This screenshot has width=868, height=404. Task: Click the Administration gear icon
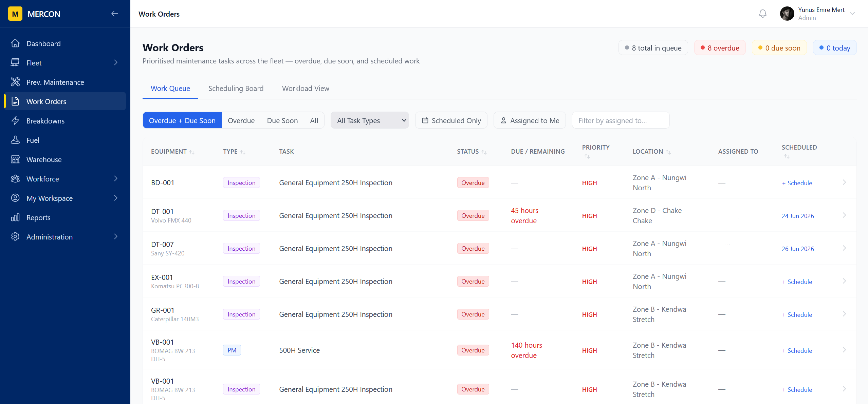click(15, 237)
